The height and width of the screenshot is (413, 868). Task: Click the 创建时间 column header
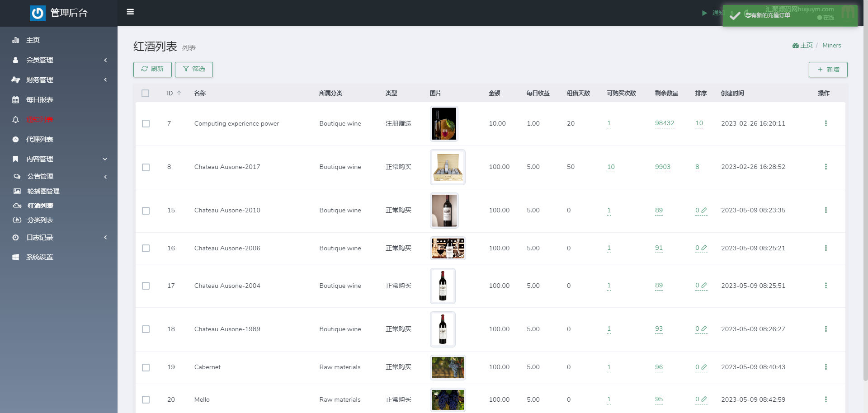coord(732,93)
